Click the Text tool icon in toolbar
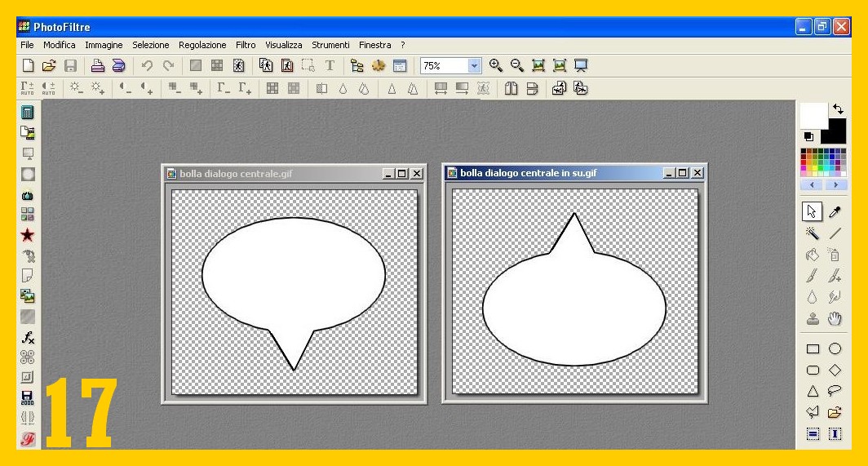This screenshot has height=466, width=868. [330, 66]
